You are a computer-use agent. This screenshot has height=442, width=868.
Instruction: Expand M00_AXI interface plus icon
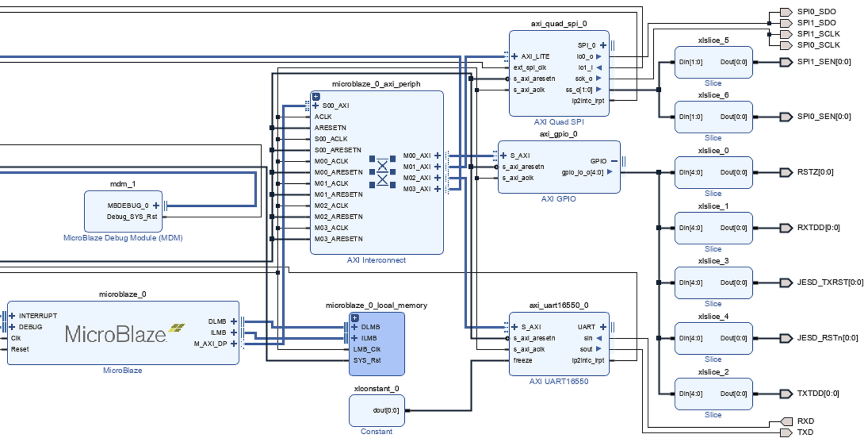[437, 156]
